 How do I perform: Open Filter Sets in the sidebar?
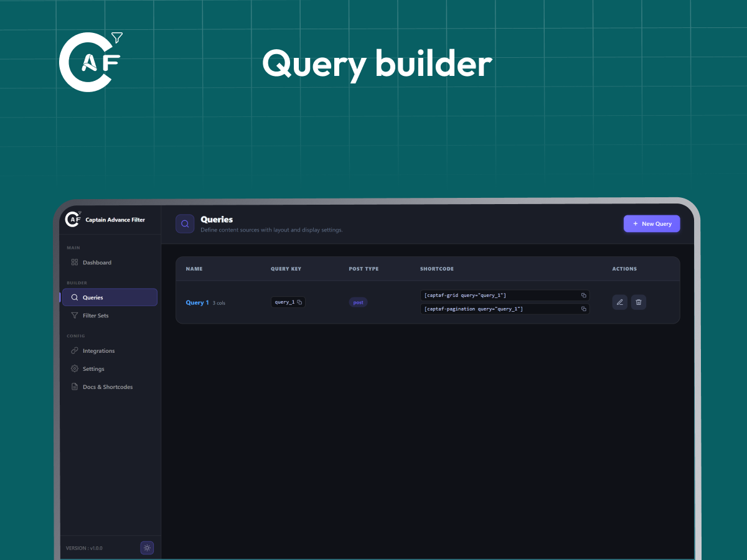(x=109, y=315)
